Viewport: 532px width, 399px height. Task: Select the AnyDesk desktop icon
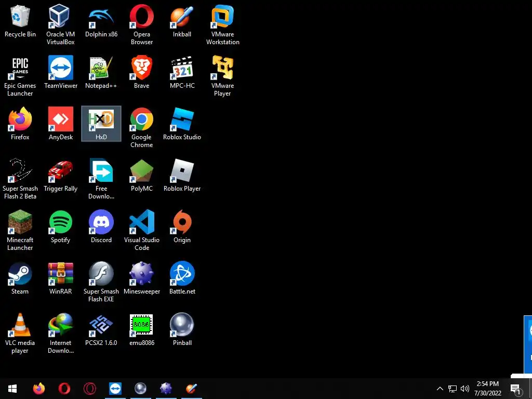61,124
